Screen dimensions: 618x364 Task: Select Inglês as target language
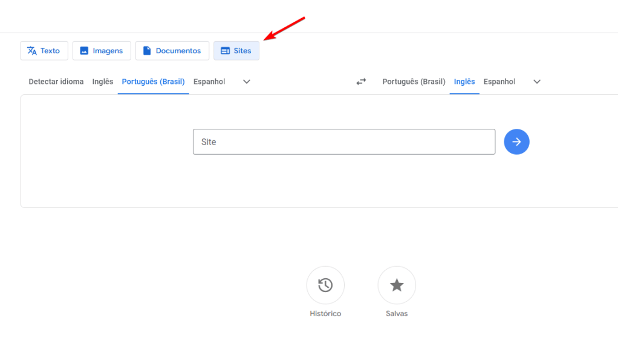[464, 82]
